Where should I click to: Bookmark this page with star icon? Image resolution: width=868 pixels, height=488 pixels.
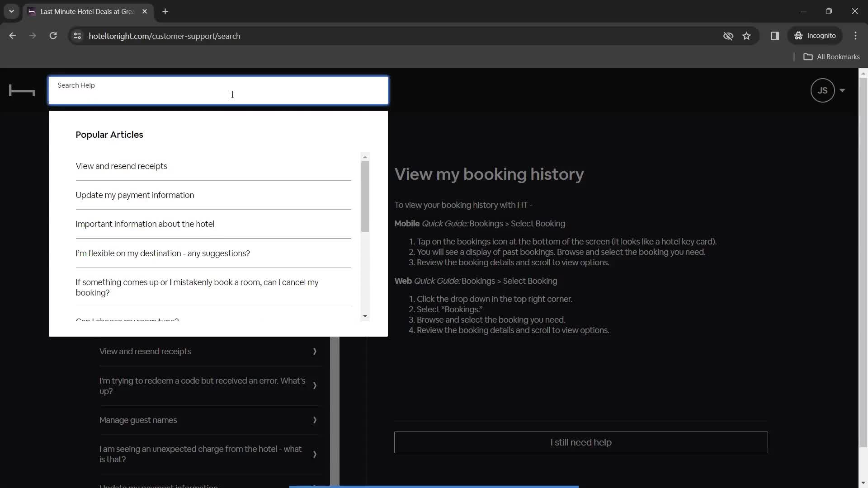click(746, 36)
